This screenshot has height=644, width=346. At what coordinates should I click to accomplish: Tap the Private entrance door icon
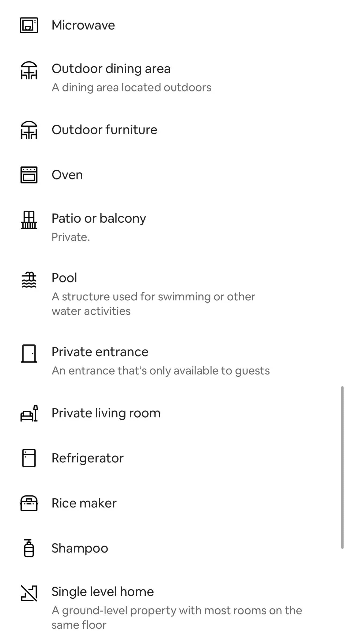(x=29, y=354)
